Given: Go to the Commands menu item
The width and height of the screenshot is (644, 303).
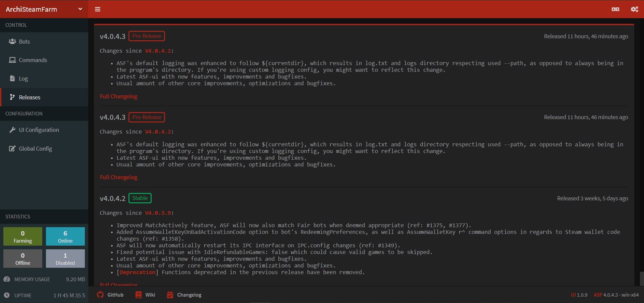Looking at the screenshot, I should tap(44, 60).
